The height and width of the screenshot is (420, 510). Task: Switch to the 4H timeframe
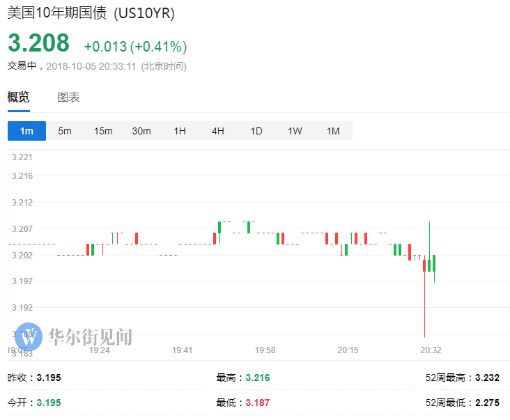[218, 131]
